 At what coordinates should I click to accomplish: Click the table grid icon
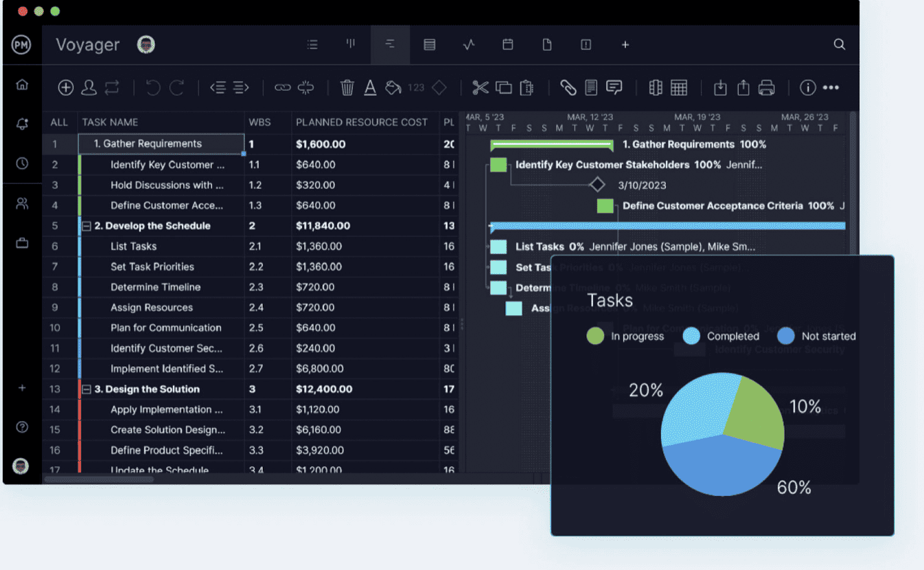pyautogui.click(x=679, y=87)
